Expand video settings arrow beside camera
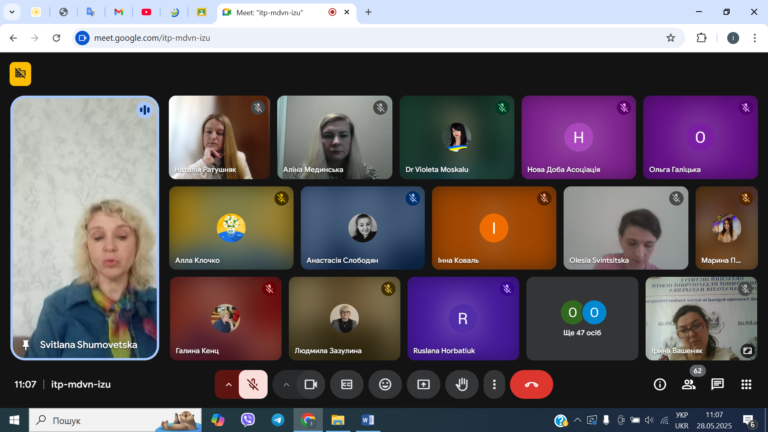 point(286,384)
